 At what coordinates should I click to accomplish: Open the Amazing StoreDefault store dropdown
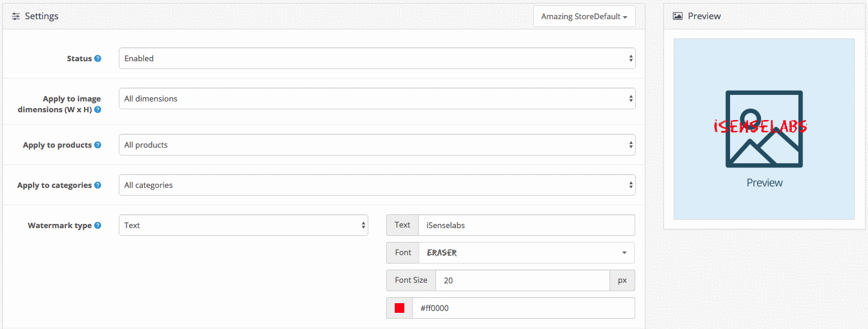click(584, 16)
